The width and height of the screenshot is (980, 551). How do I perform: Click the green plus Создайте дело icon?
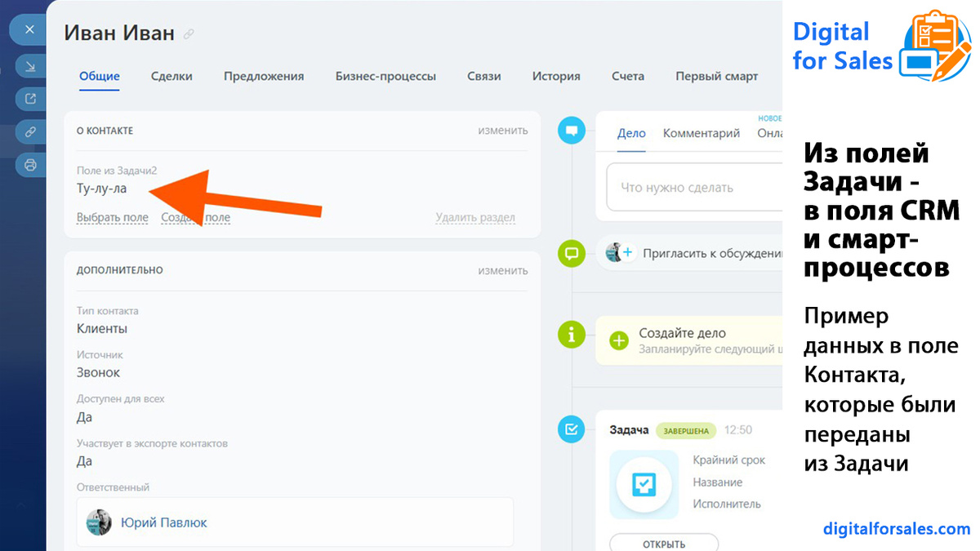(619, 341)
